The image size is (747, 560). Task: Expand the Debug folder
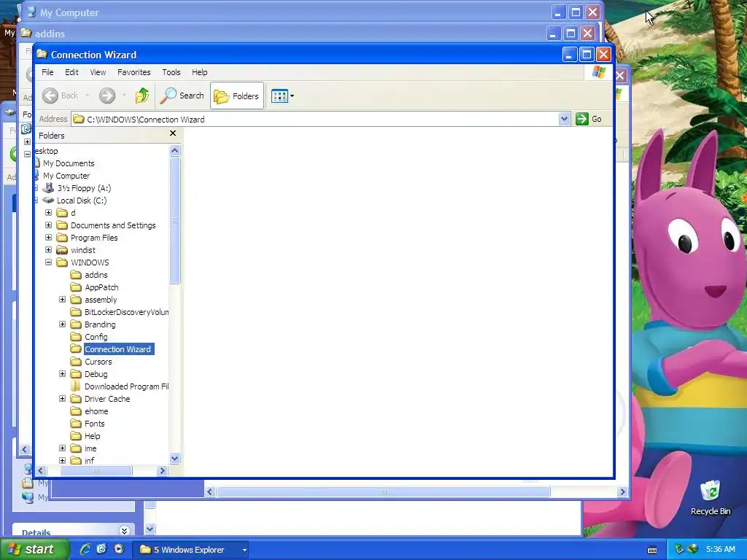[x=63, y=374]
